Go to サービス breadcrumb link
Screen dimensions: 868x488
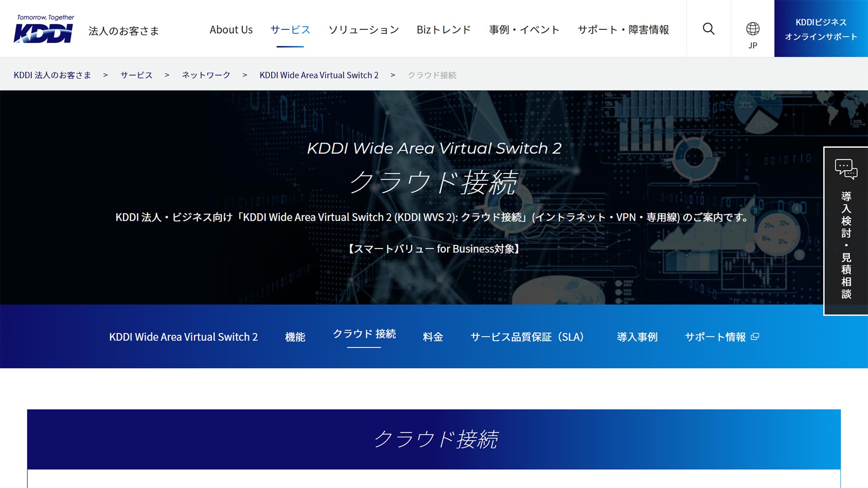(136, 75)
